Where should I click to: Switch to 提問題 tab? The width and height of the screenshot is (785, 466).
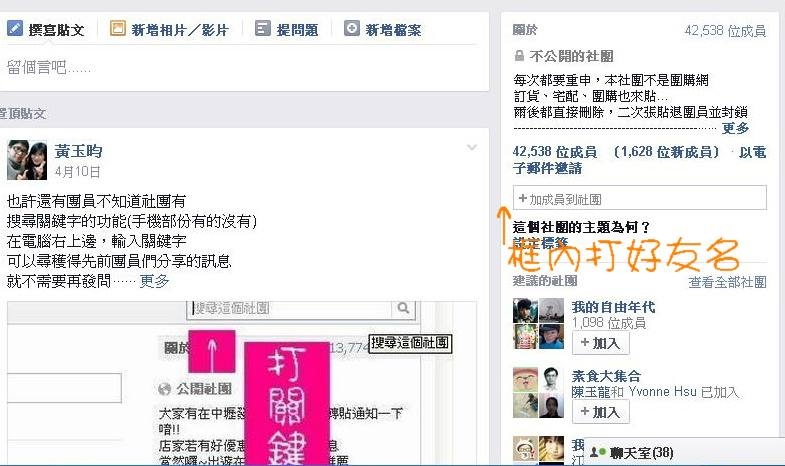[287, 30]
